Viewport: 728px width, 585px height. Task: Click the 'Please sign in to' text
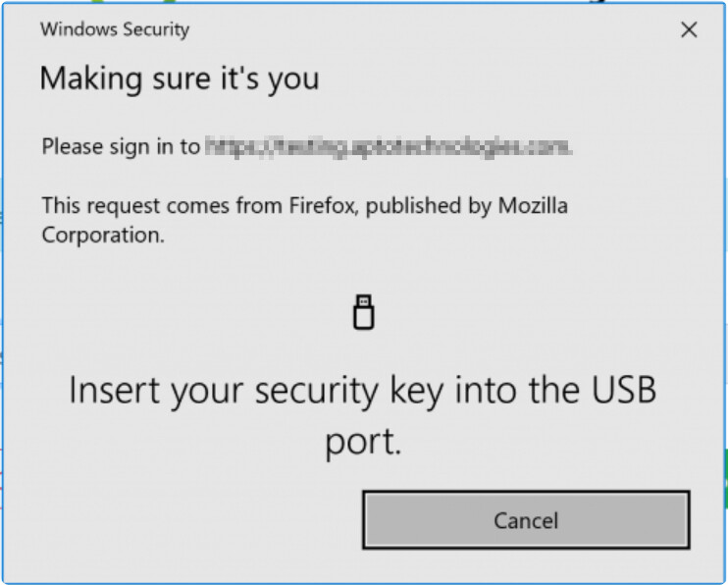[121, 147]
